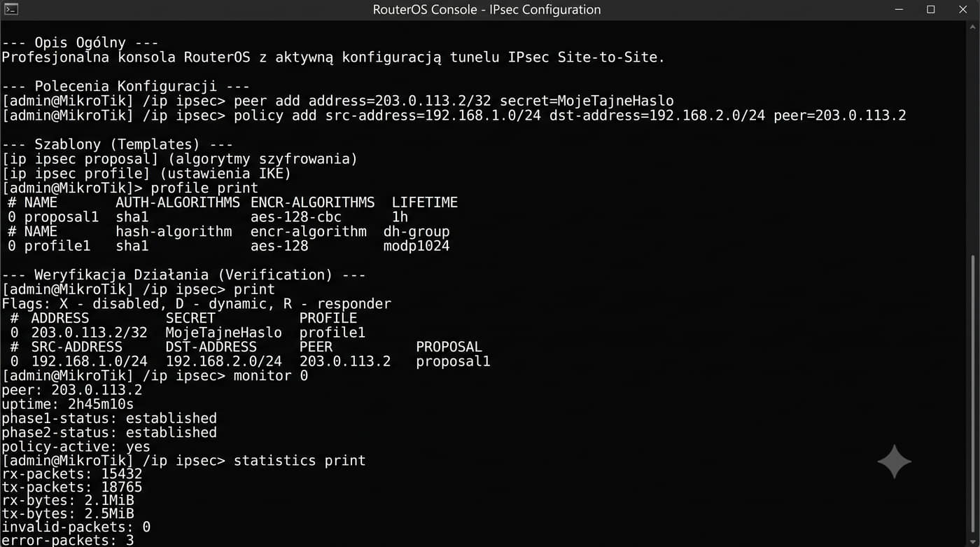The height and width of the screenshot is (547, 980).
Task: Click the 'Flags: X - disabled' legend line
Action: (197, 304)
